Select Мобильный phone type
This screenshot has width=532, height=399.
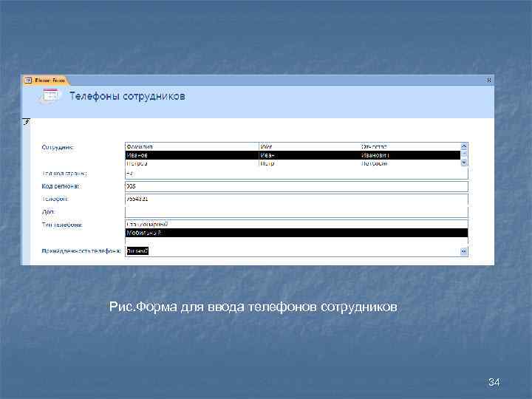296,233
